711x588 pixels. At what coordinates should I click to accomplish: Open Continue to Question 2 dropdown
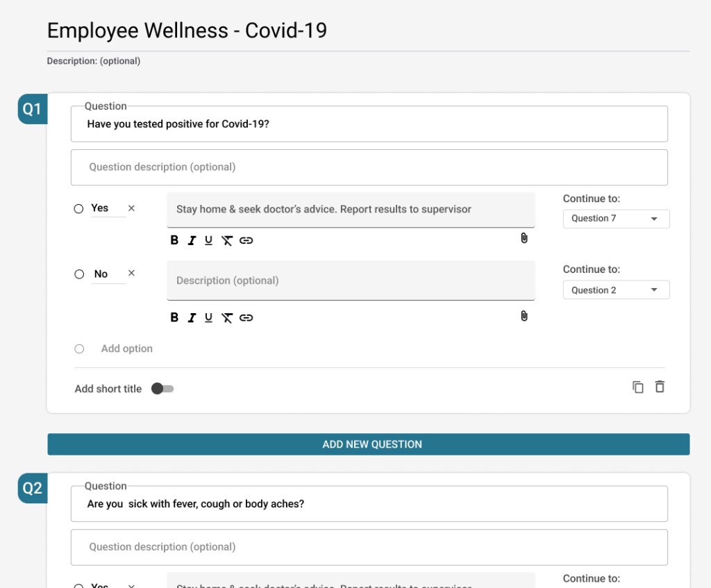[x=616, y=290]
